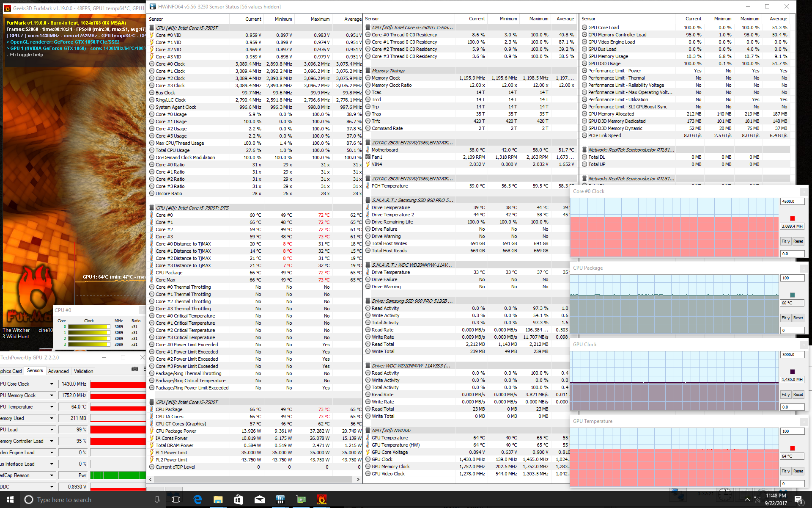Image resolution: width=812 pixels, height=508 pixels.
Task: Click the Cortana microphone icon
Action: (157, 500)
